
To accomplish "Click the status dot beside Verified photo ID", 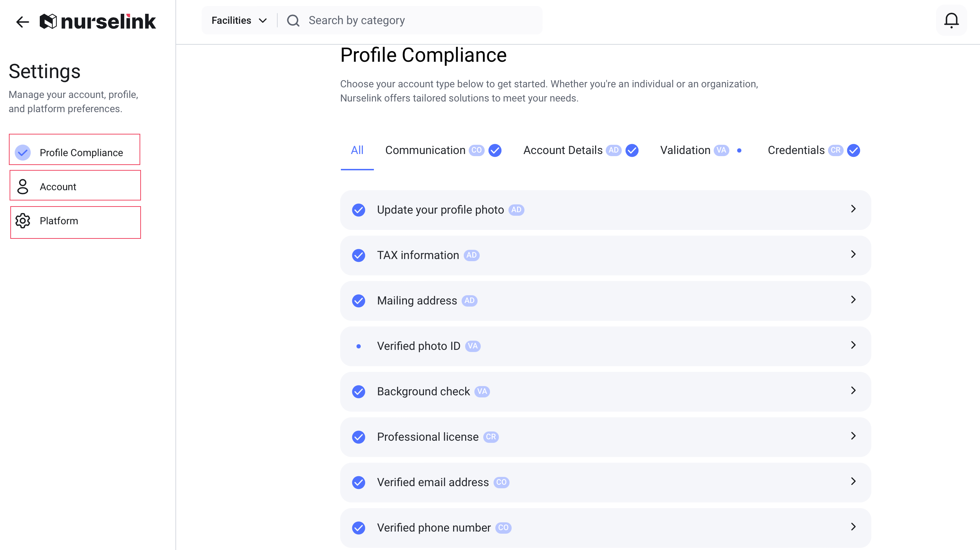I will click(x=358, y=346).
